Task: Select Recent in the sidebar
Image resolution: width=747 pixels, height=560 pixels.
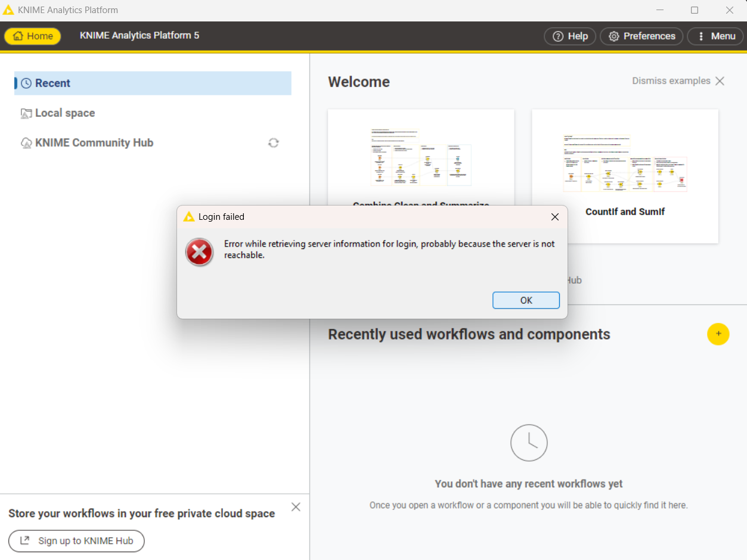Action: pos(52,83)
